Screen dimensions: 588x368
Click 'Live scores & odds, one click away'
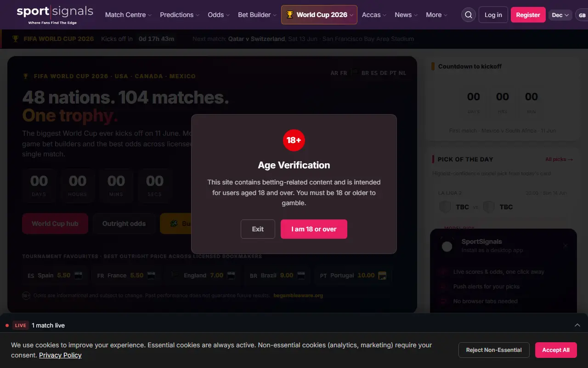pos(499,272)
